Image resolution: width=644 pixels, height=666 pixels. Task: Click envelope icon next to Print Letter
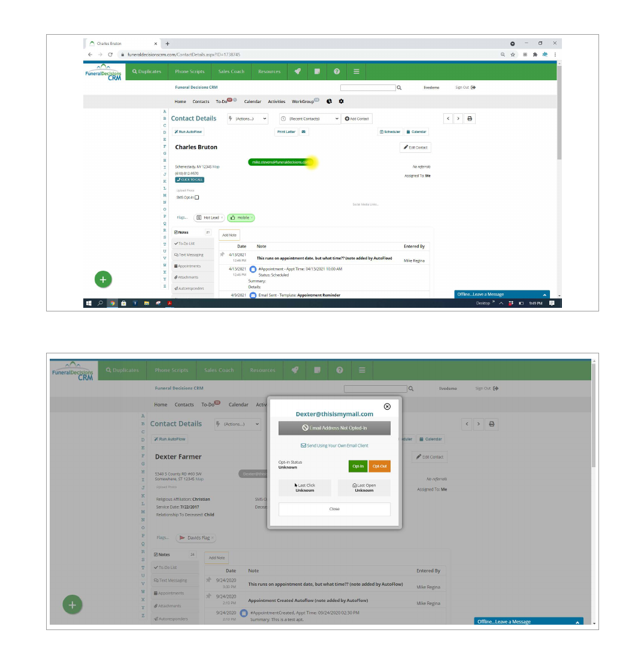(x=304, y=132)
